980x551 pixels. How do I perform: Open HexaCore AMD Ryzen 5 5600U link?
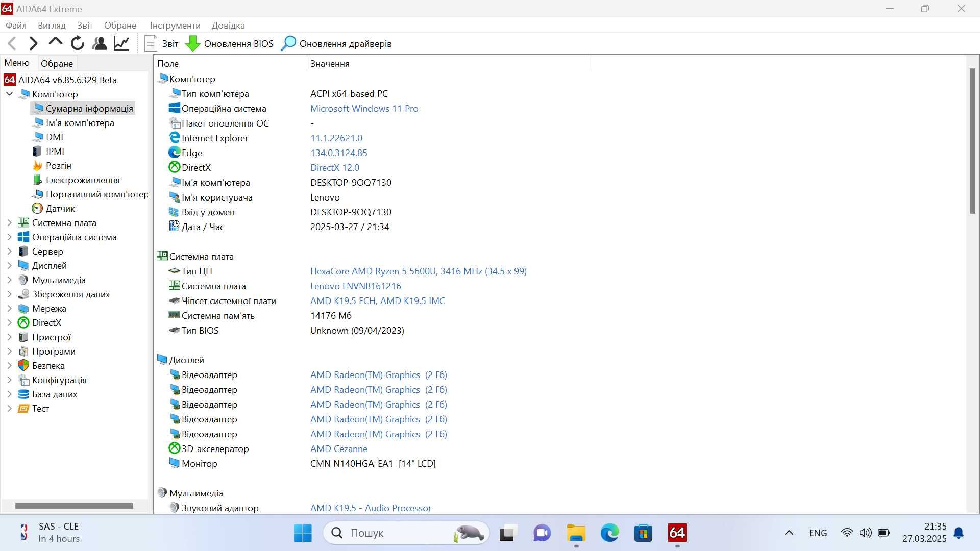tap(419, 271)
